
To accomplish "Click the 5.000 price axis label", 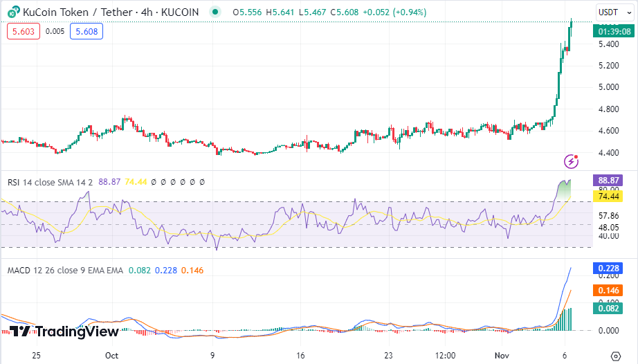I will click(x=609, y=87).
